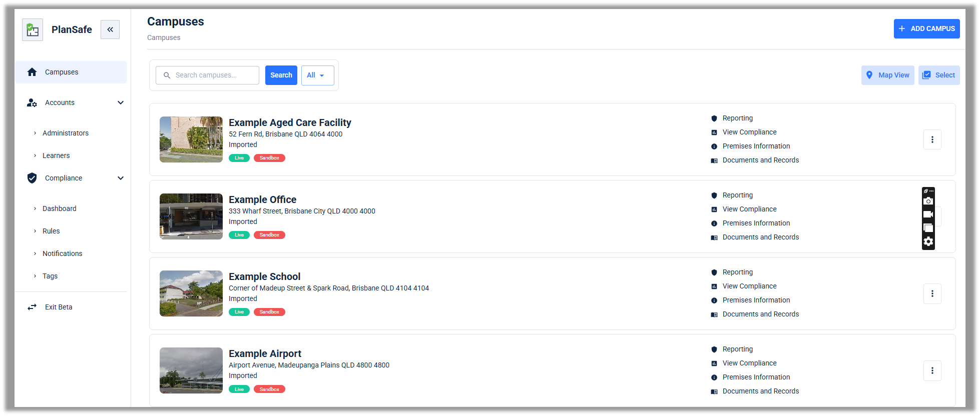Collapse the Accounts section chevron

(x=121, y=102)
